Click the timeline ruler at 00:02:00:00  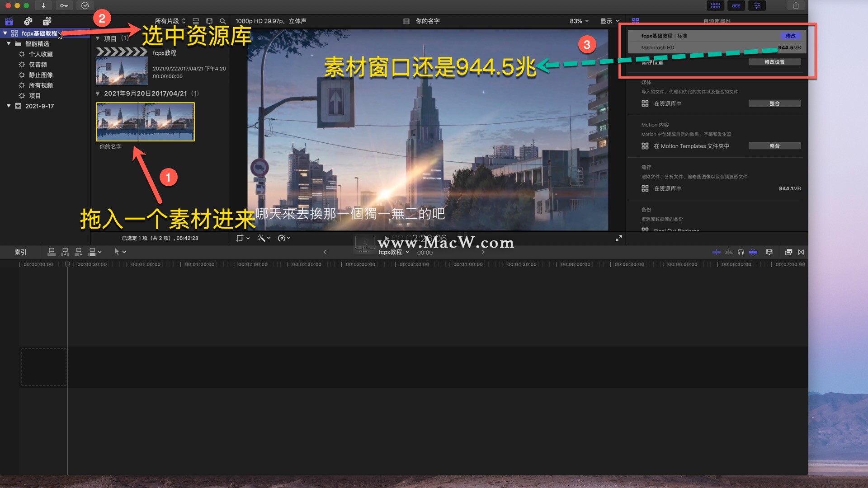(235, 264)
